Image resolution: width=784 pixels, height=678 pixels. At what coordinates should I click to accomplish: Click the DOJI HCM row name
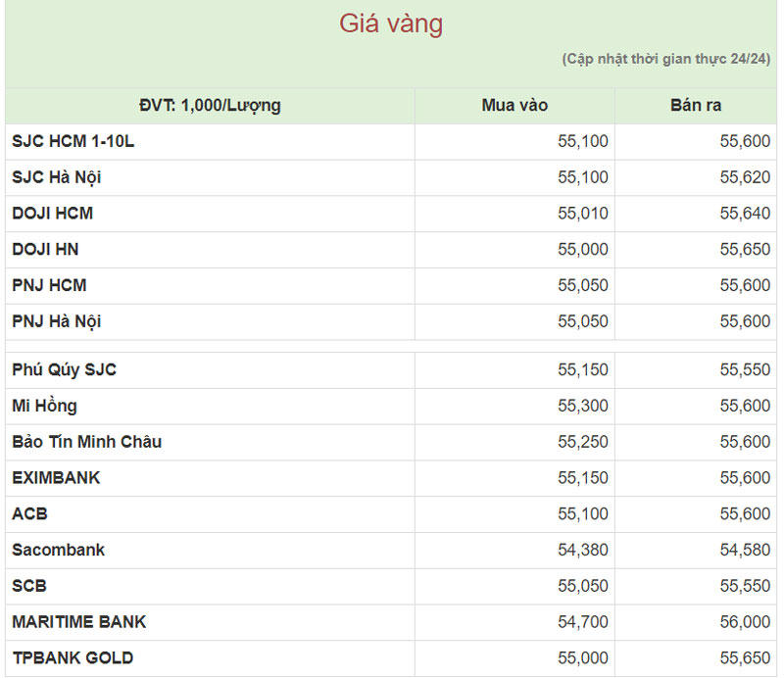pyautogui.click(x=53, y=214)
